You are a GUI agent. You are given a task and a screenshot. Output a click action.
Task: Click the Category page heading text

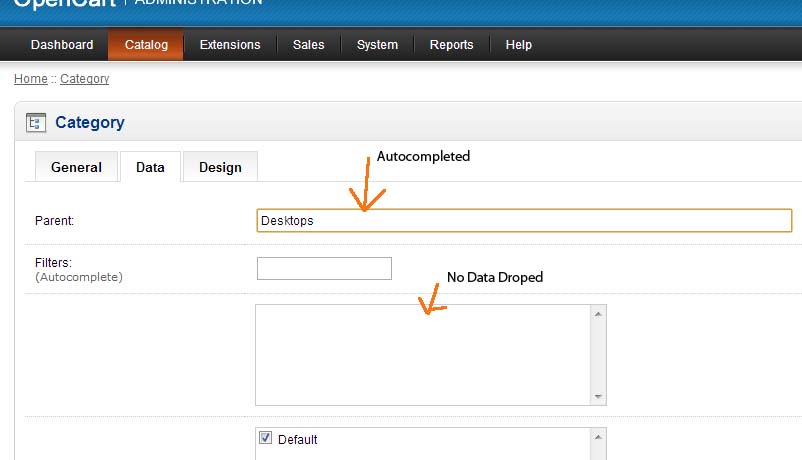pyautogui.click(x=90, y=122)
